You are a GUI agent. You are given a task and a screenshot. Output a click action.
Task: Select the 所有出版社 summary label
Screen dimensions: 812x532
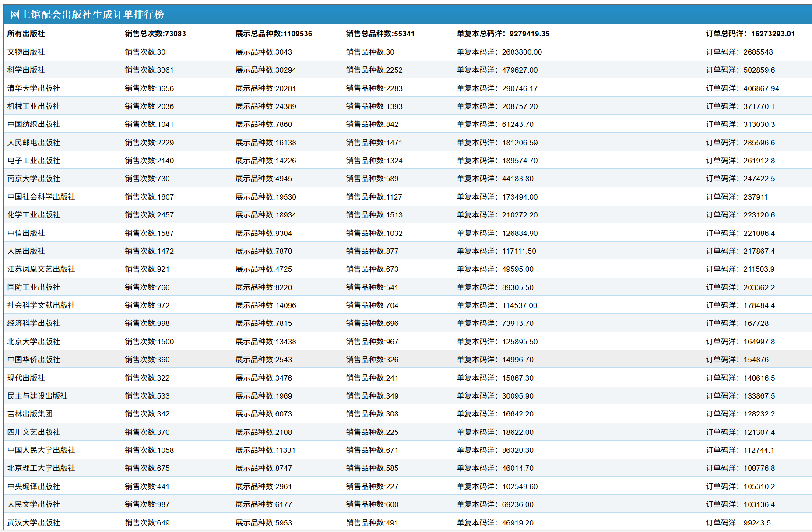click(x=26, y=34)
